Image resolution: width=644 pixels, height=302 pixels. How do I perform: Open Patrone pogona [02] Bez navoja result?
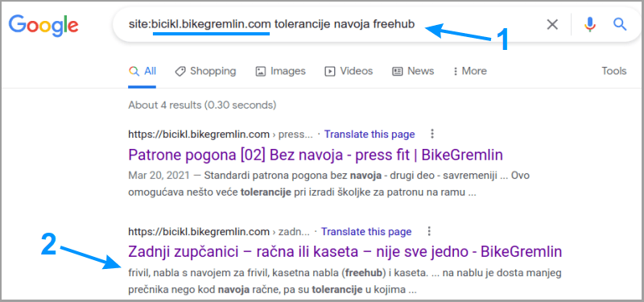316,155
